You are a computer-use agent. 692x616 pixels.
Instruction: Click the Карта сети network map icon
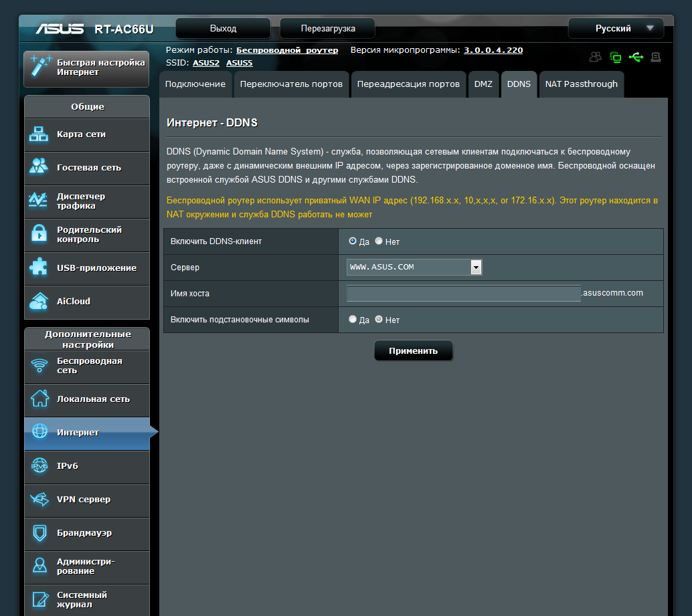coord(39,134)
